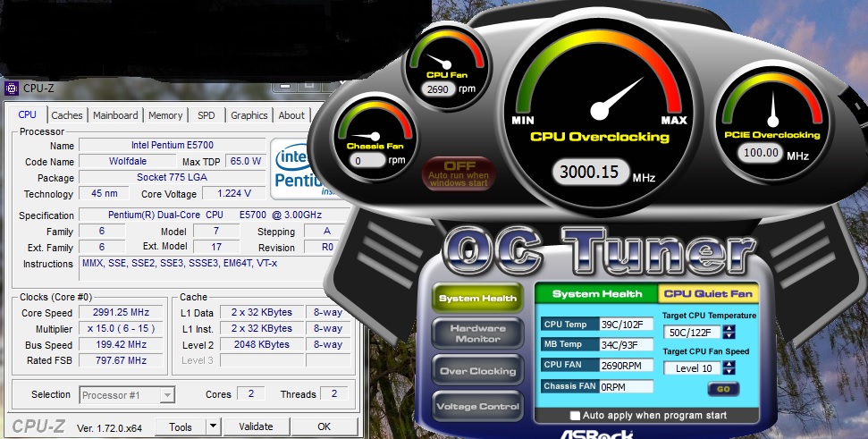Image resolution: width=868 pixels, height=439 pixels.
Task: Click the Code Name value Wolfdale
Action: tap(127, 161)
